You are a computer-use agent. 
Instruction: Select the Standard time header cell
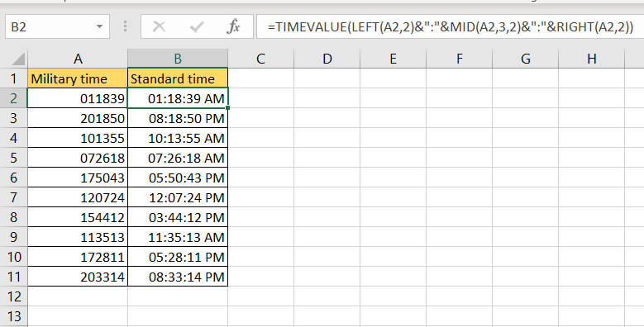pyautogui.click(x=178, y=78)
